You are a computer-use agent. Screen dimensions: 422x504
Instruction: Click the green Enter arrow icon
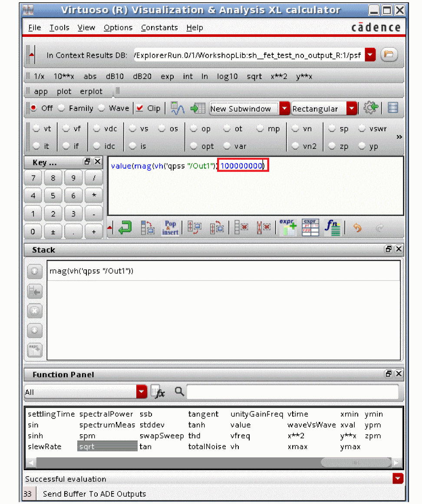[125, 227]
